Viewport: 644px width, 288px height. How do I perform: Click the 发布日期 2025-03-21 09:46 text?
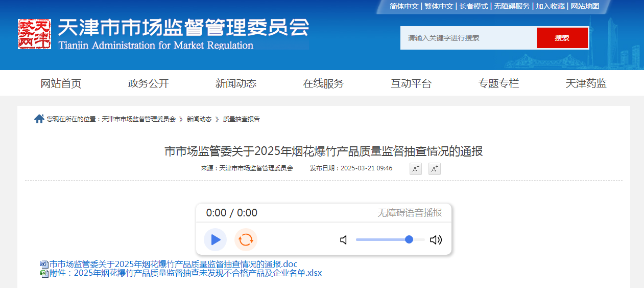pos(351,168)
